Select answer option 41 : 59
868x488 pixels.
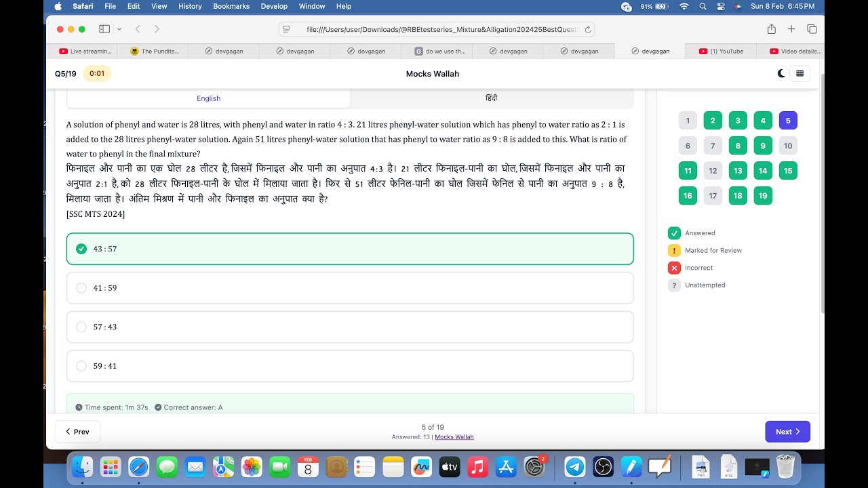click(350, 288)
